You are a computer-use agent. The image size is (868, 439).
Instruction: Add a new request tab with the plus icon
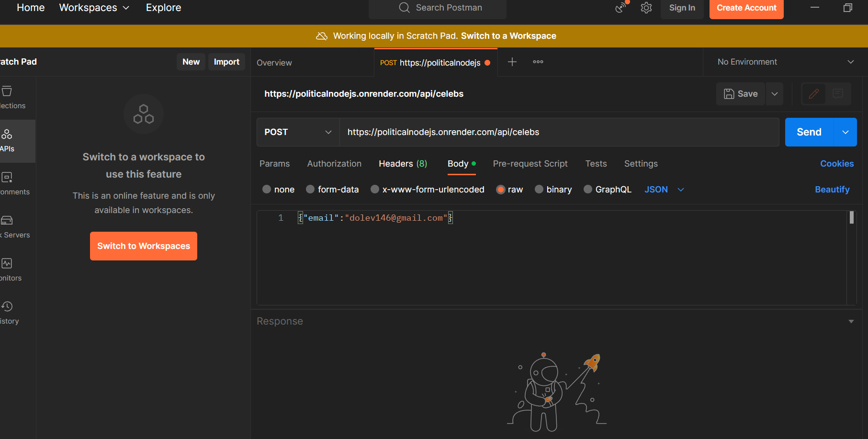click(512, 62)
